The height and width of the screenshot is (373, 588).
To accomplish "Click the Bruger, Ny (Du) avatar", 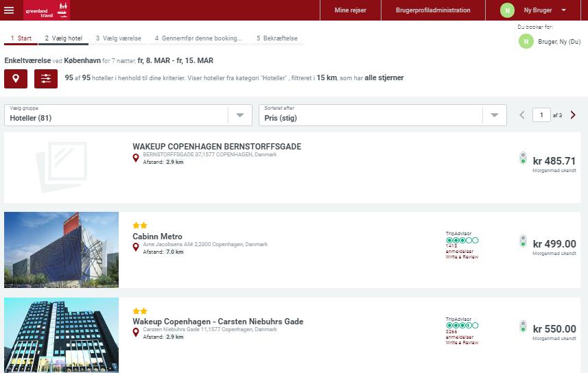I will coord(526,42).
